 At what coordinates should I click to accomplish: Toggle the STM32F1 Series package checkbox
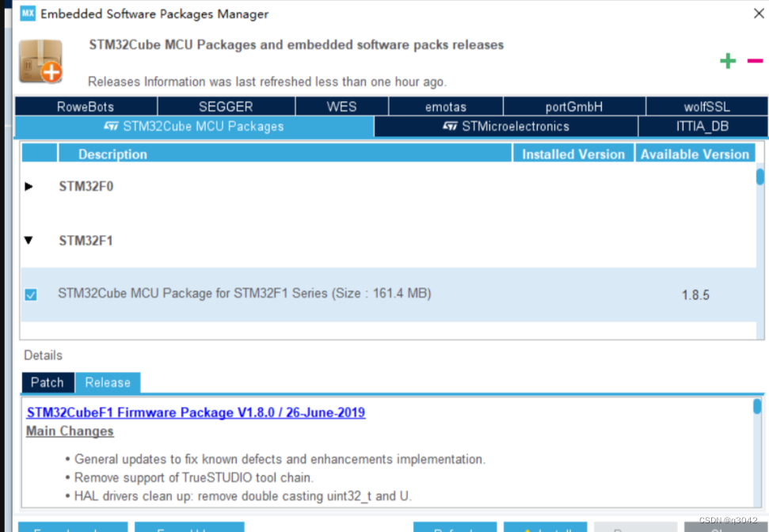[31, 294]
